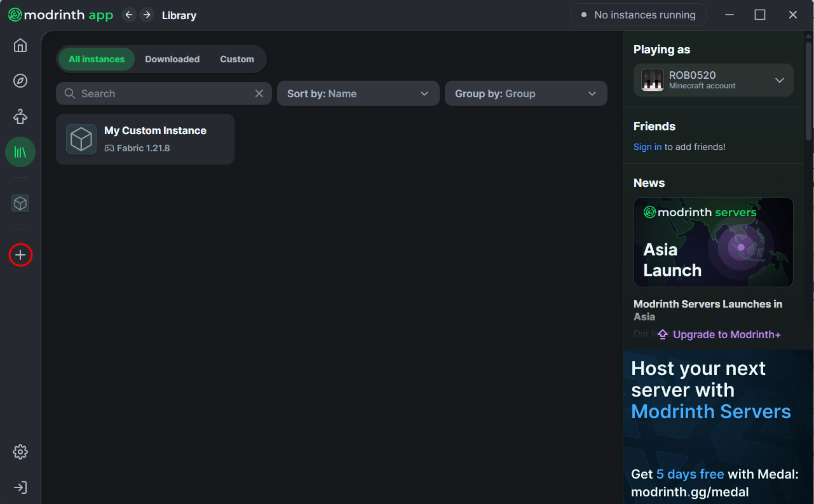814x504 pixels.
Task: Click the 5 days free Medal text
Action: click(x=690, y=474)
